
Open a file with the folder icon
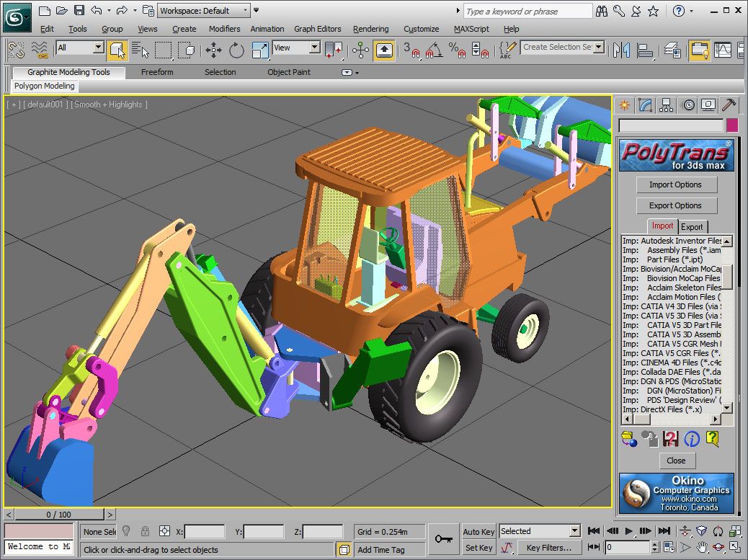(x=61, y=11)
